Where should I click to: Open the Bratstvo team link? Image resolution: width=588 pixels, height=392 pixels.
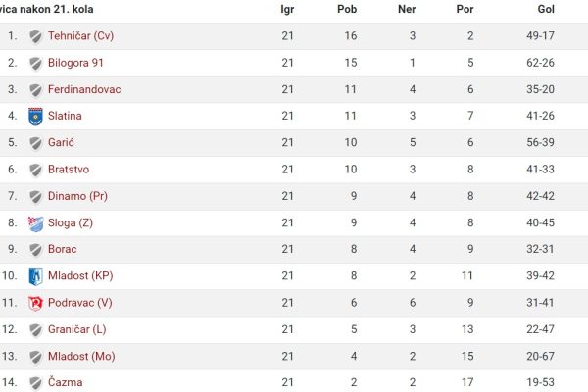[69, 170]
